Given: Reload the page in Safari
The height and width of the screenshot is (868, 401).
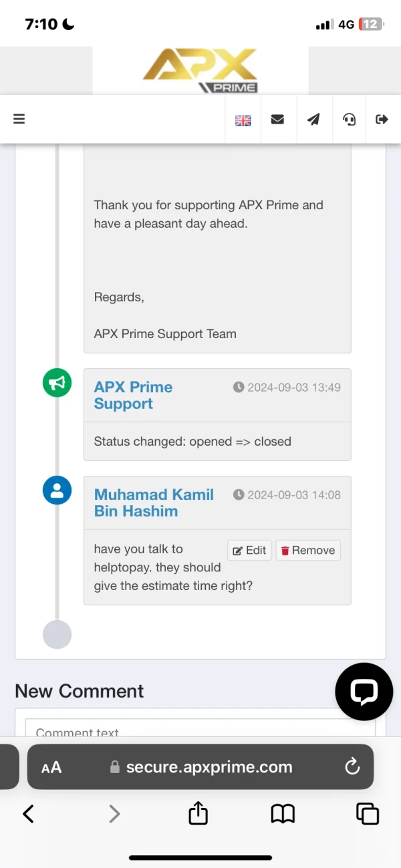Looking at the screenshot, I should pyautogui.click(x=352, y=767).
